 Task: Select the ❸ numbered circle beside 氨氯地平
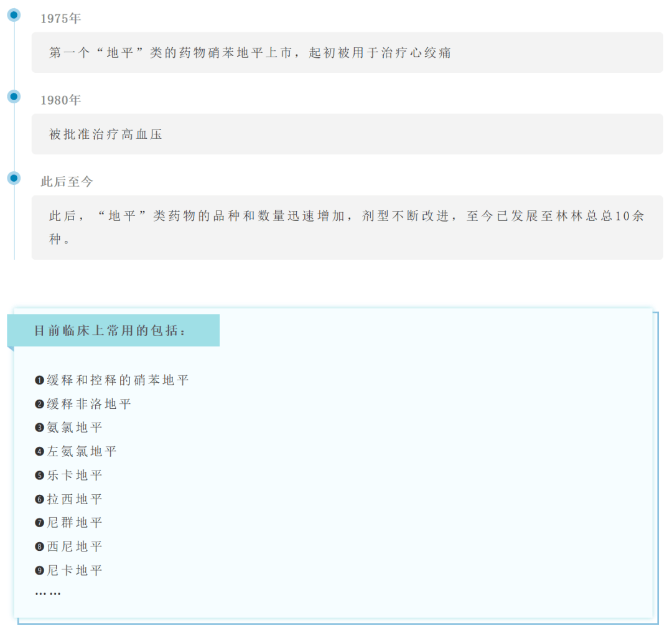click(39, 428)
